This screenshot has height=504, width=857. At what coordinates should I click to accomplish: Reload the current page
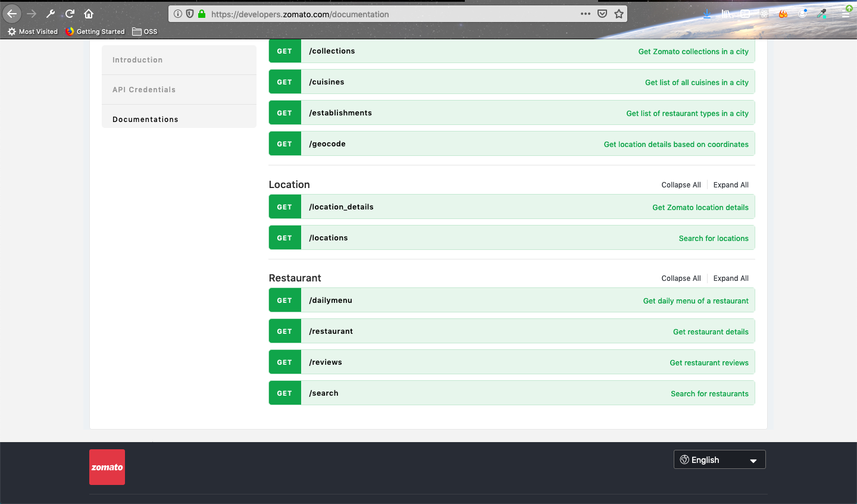[x=70, y=14]
